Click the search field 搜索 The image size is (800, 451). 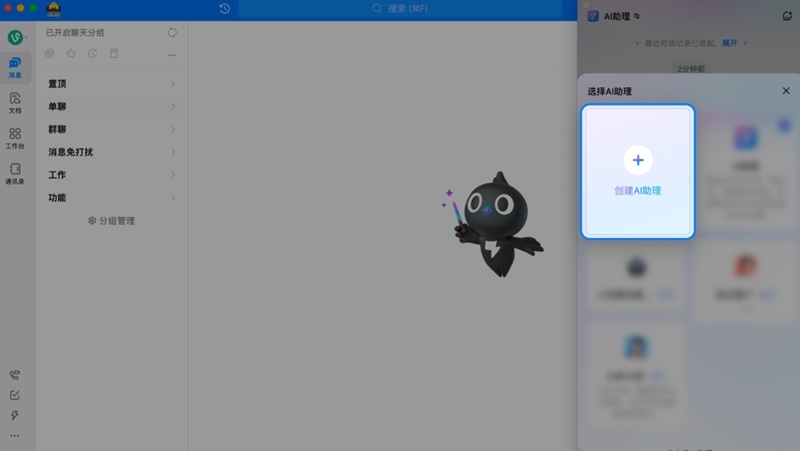pyautogui.click(x=401, y=9)
